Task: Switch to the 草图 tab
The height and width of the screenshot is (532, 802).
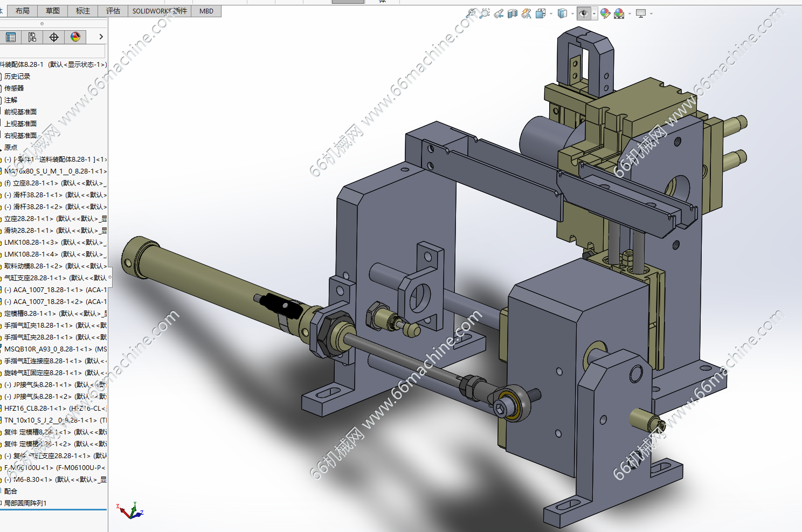Action: click(x=53, y=11)
